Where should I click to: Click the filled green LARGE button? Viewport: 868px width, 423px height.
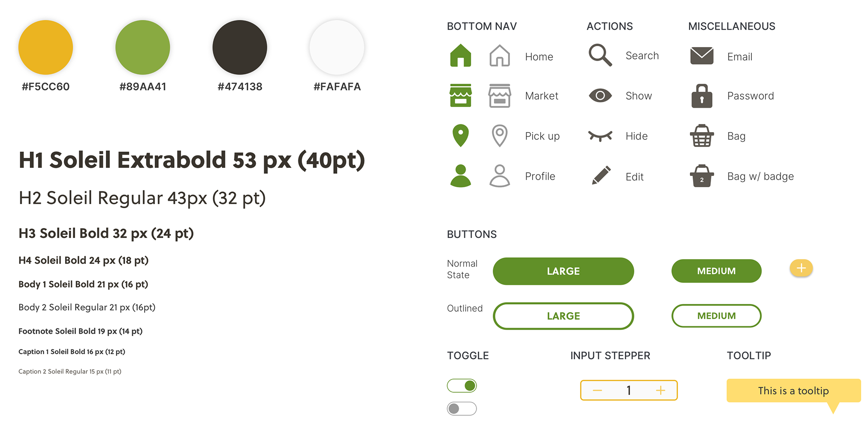click(x=563, y=271)
